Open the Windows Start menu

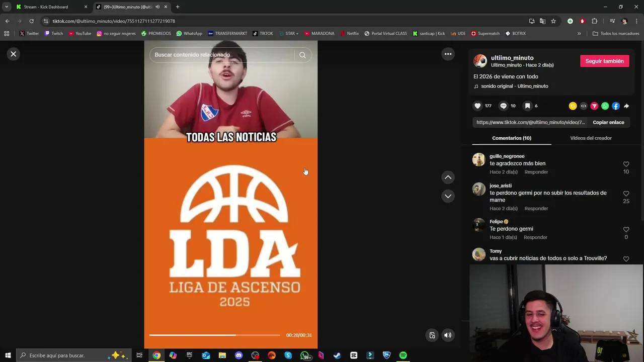click(8, 355)
